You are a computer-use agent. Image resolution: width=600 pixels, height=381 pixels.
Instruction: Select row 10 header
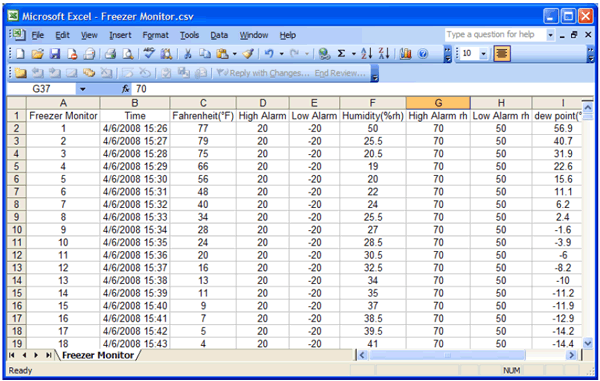16,230
